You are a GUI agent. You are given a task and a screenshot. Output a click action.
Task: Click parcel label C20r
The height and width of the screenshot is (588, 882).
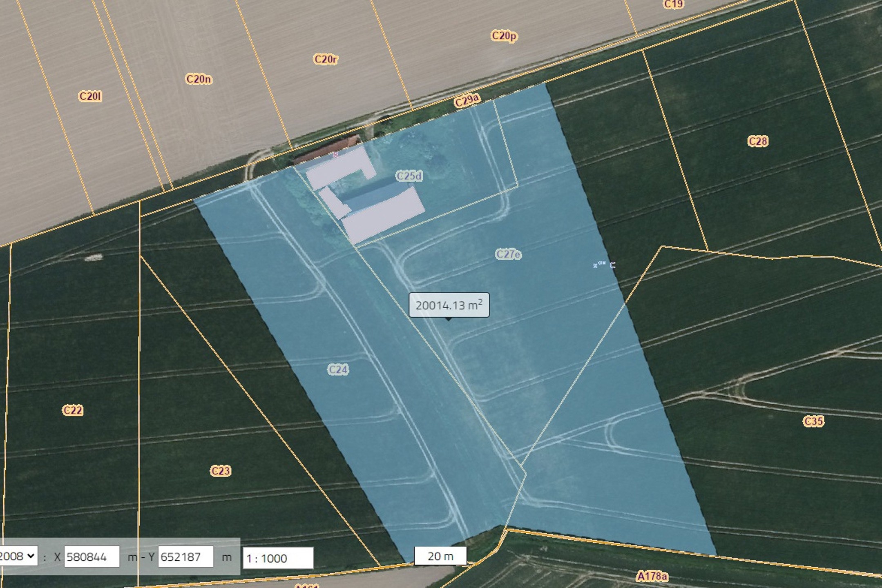(326, 59)
